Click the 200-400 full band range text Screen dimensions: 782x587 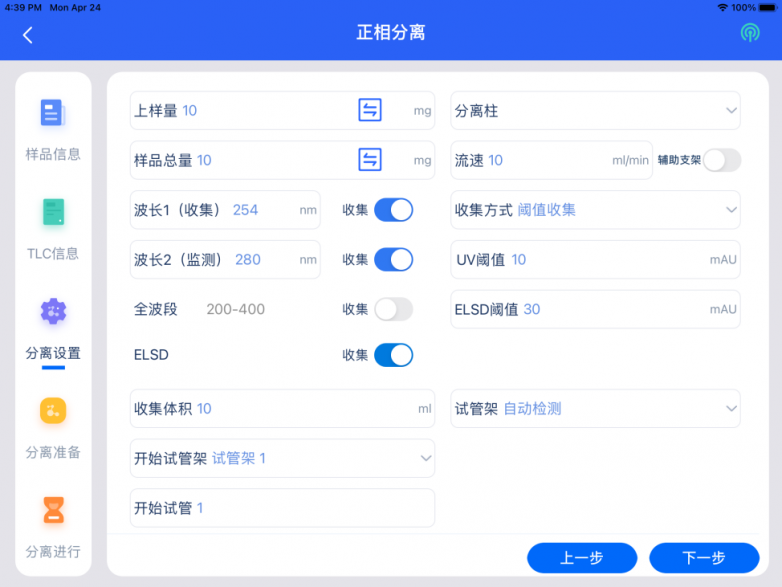235,309
